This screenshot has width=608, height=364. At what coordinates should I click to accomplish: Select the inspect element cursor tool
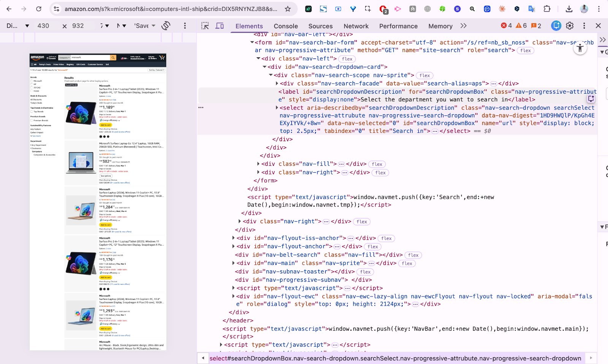[x=205, y=26]
